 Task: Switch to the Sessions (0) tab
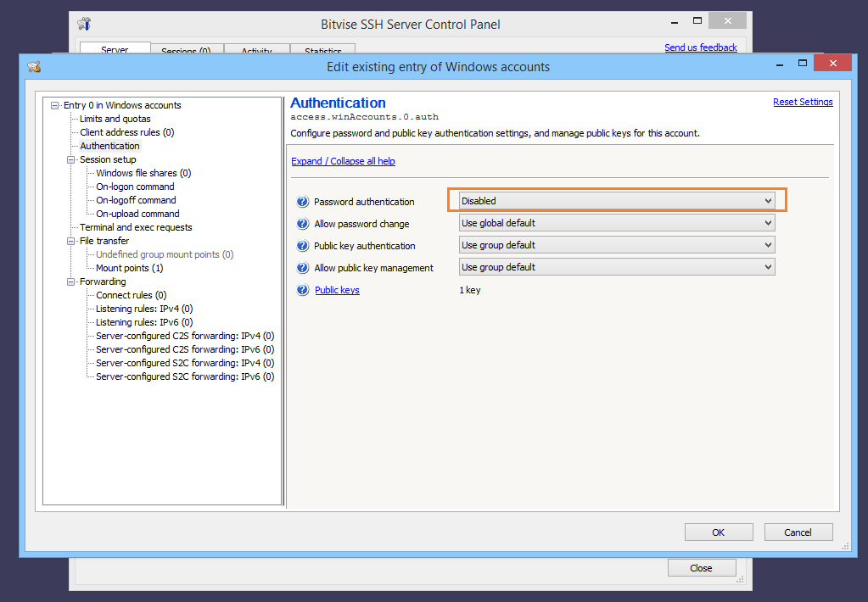coord(187,50)
